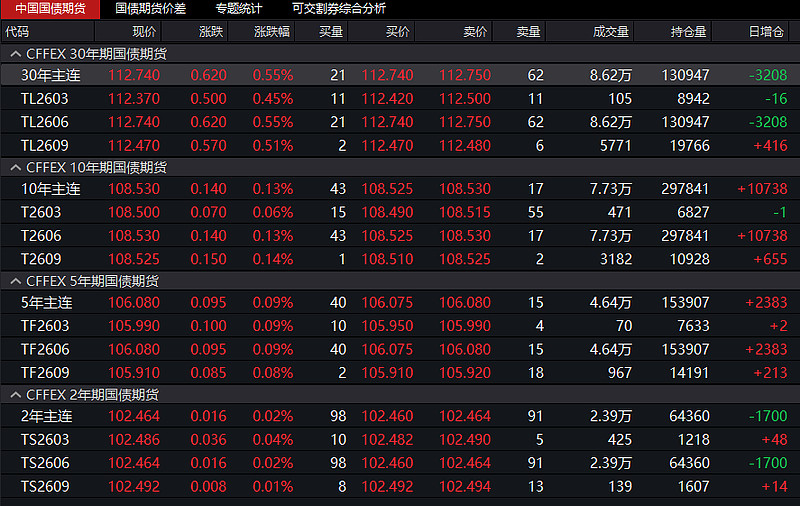Select the TL2609 contract
Screen dimensions: 800x506
400,145
